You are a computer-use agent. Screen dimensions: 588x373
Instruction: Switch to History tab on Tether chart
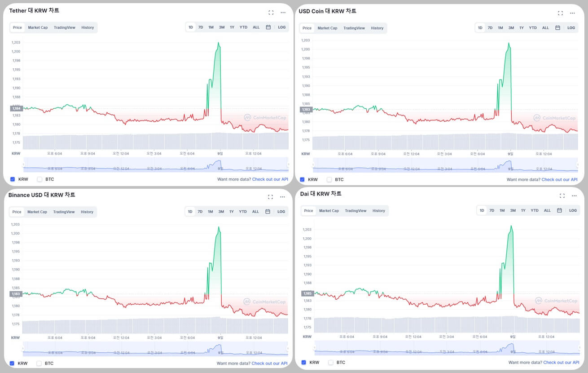click(88, 27)
